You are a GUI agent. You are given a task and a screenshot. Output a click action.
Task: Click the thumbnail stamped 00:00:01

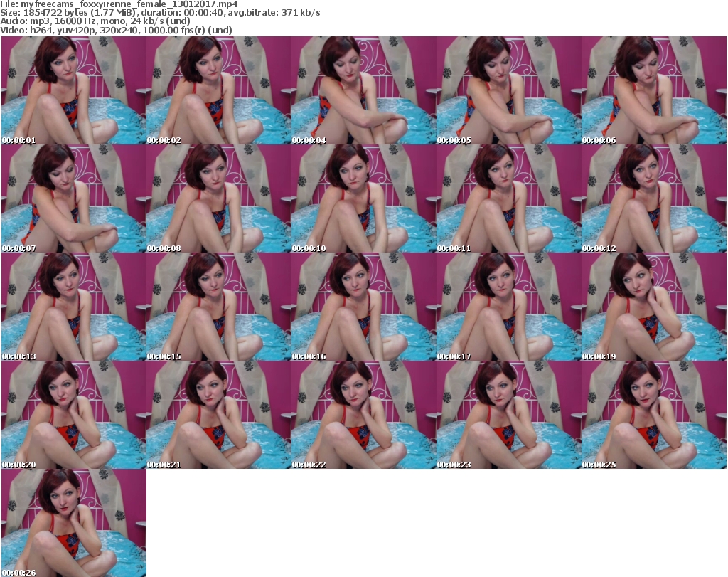point(74,90)
